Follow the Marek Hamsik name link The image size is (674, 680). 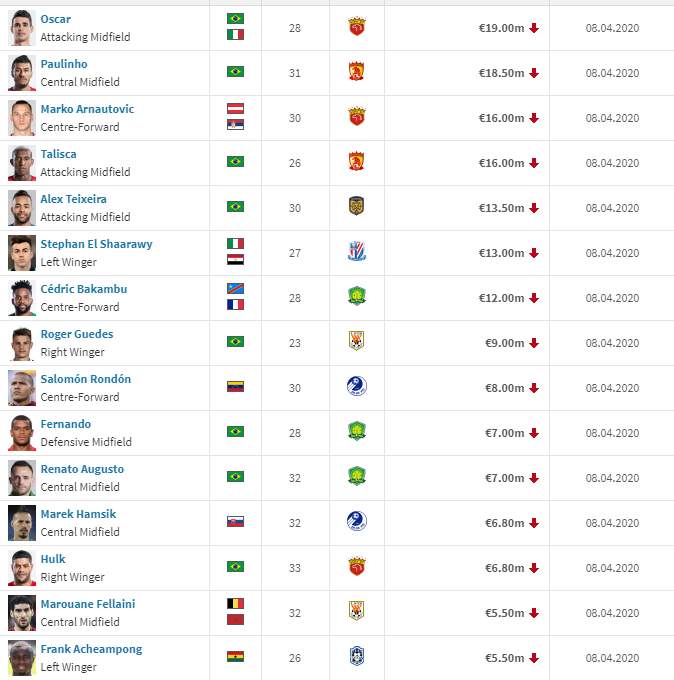79,514
